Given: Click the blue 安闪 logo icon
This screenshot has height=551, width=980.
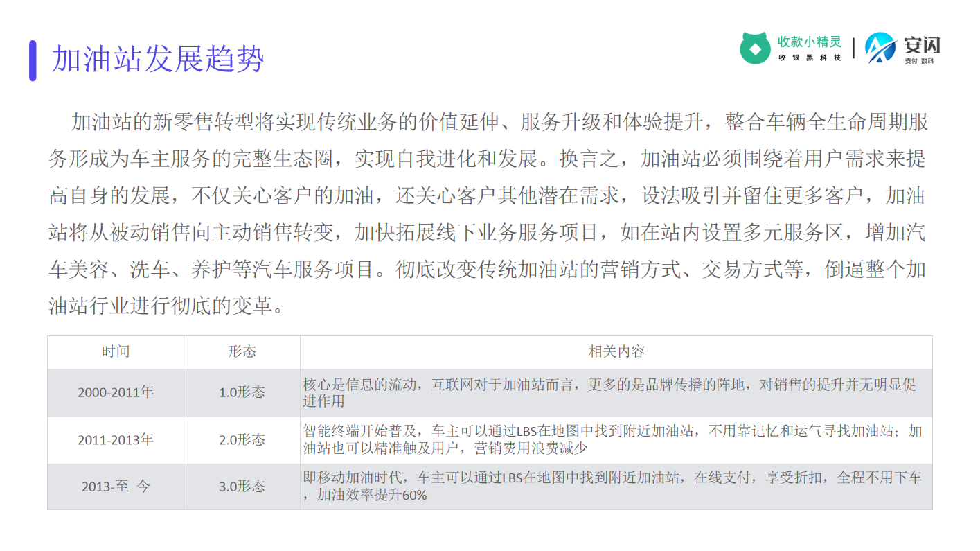Looking at the screenshot, I should [880, 48].
